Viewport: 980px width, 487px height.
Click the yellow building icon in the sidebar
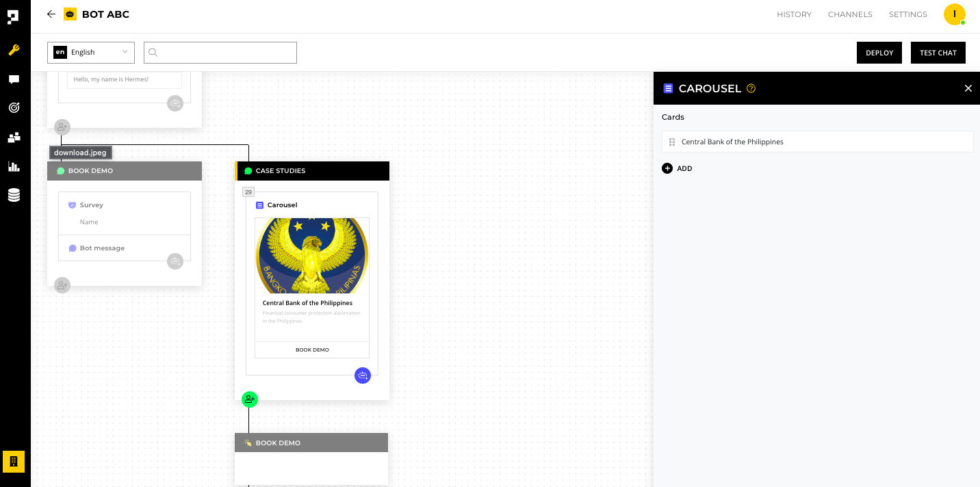click(14, 462)
